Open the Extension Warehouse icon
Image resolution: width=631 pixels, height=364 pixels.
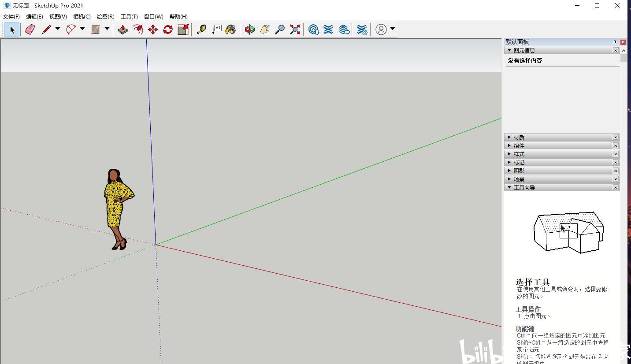point(328,30)
